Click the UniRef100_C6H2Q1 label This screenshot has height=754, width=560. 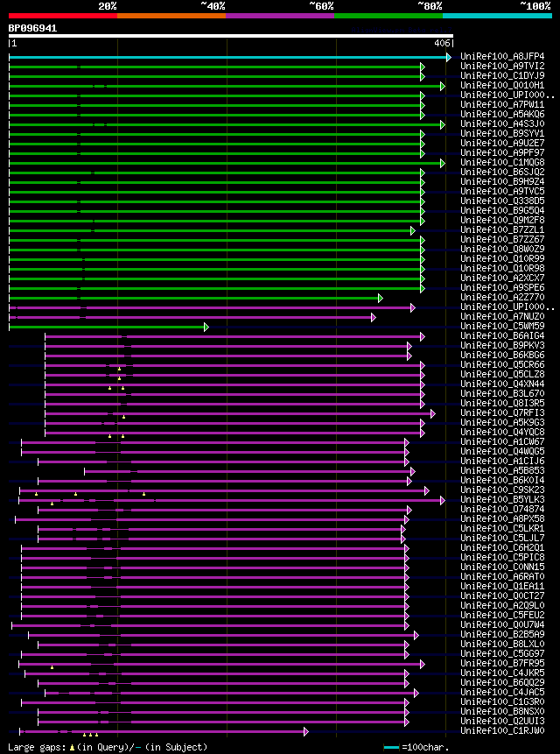click(502, 546)
